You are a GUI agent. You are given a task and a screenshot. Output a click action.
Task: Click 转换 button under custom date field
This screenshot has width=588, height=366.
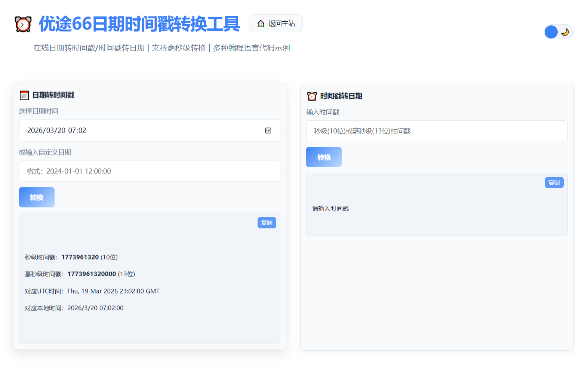click(x=37, y=197)
